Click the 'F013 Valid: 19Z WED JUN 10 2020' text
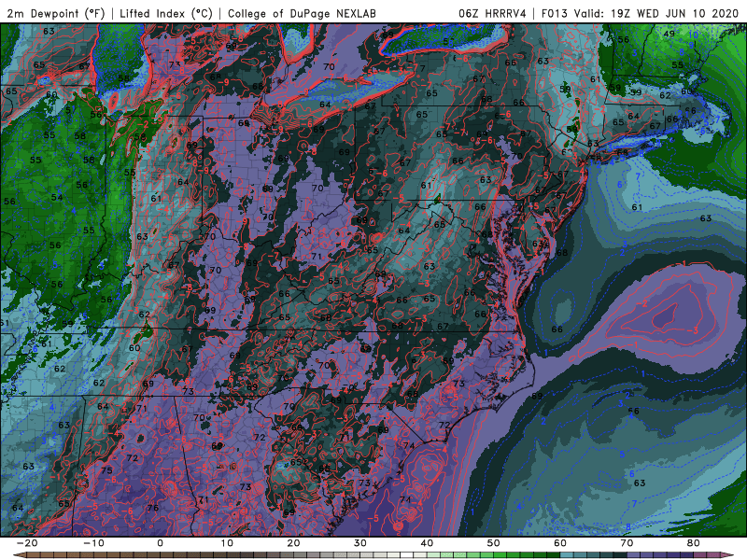 (x=640, y=13)
